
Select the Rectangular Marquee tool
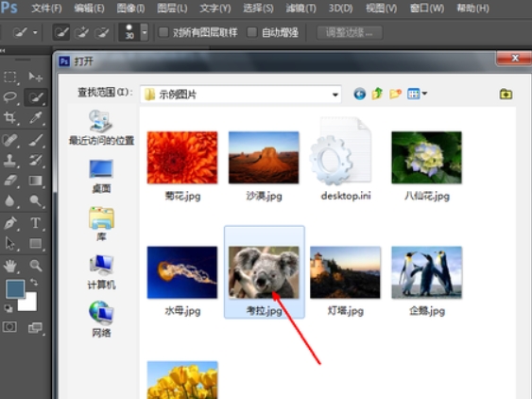(x=9, y=78)
